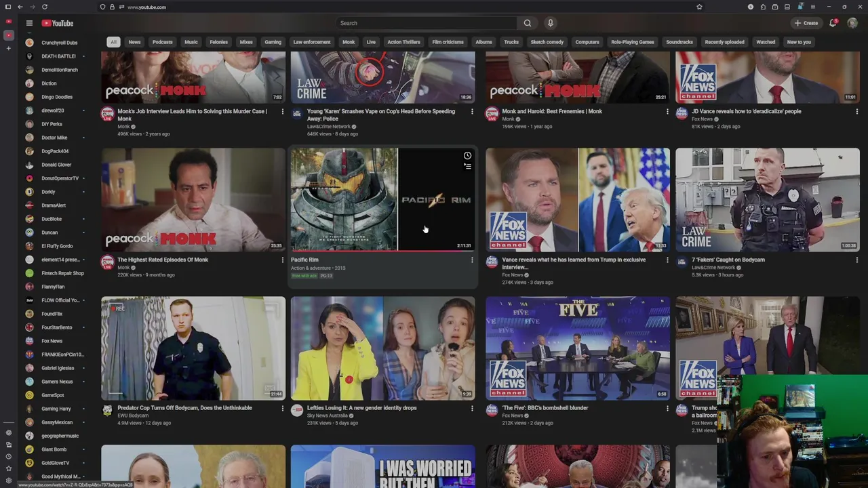
Task: Open Giant Bomb subscription in sidebar
Action: [x=54, y=449]
